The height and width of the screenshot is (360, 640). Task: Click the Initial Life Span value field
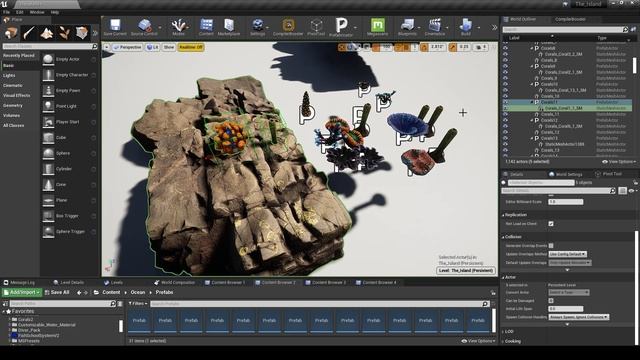click(566, 309)
